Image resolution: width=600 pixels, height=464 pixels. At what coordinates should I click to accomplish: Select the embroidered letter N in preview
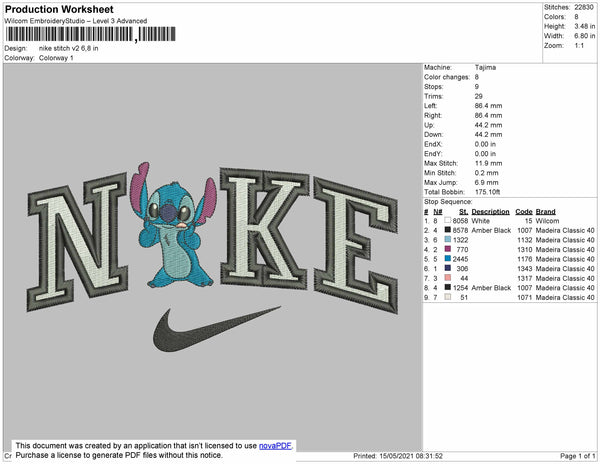click(x=77, y=242)
